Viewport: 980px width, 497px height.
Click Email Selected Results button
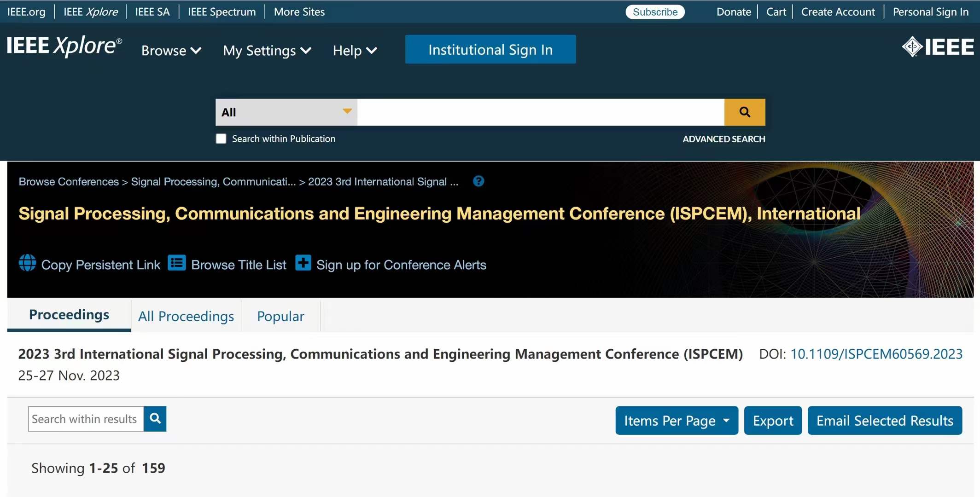click(885, 421)
